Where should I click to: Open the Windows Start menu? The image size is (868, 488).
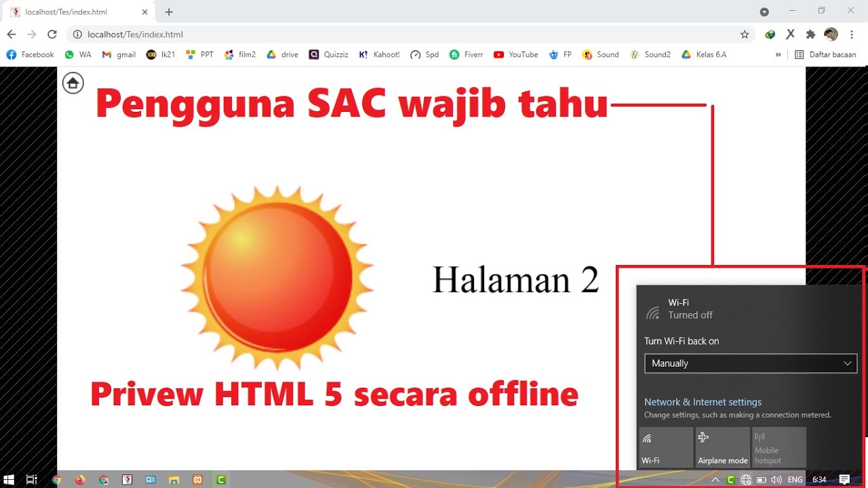[9, 480]
